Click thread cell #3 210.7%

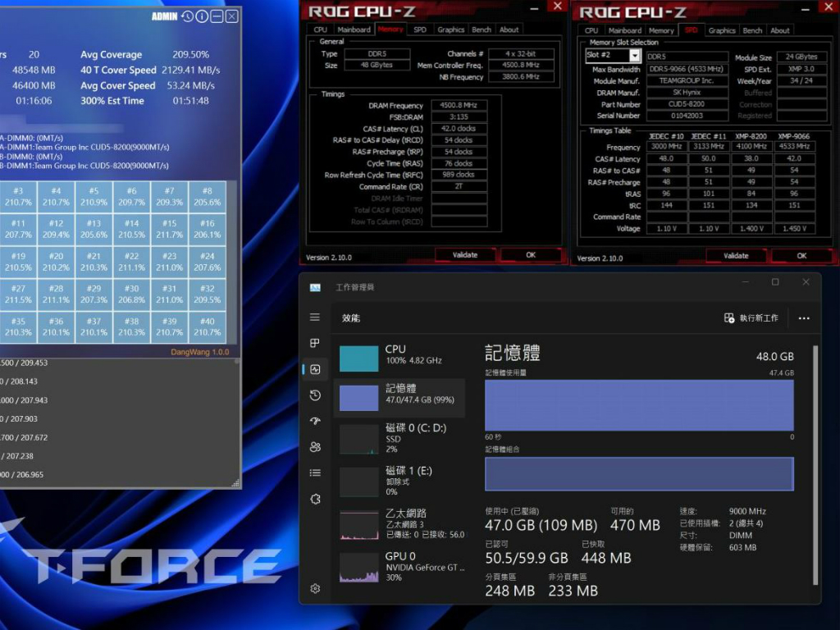(18, 197)
